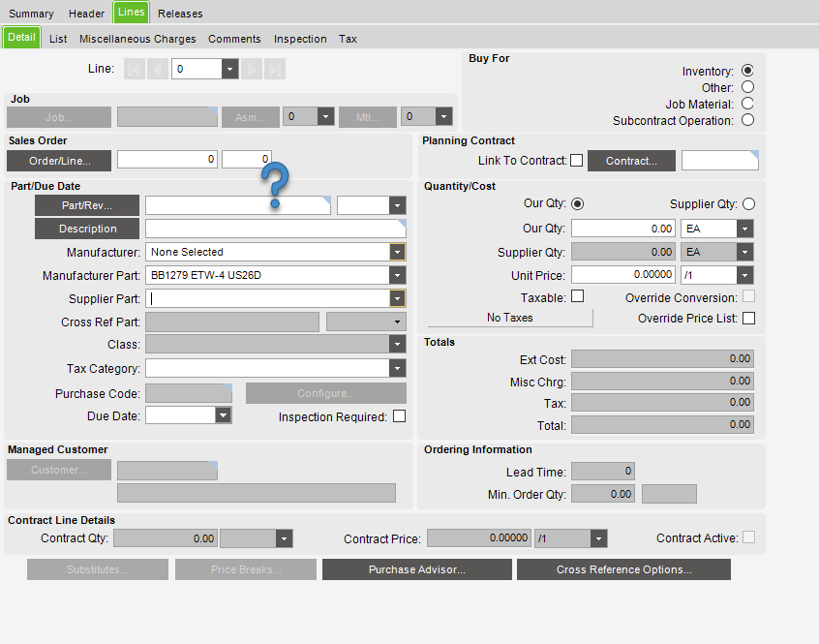This screenshot has width=819, height=644.
Task: Open the Tax sub-tab
Action: [x=348, y=39]
